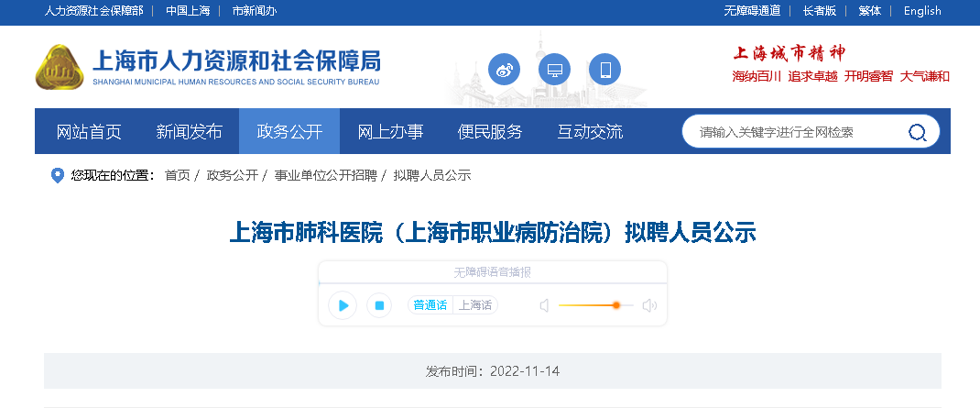
Task: Adjust the orange voice volume slider
Action: pos(616,305)
